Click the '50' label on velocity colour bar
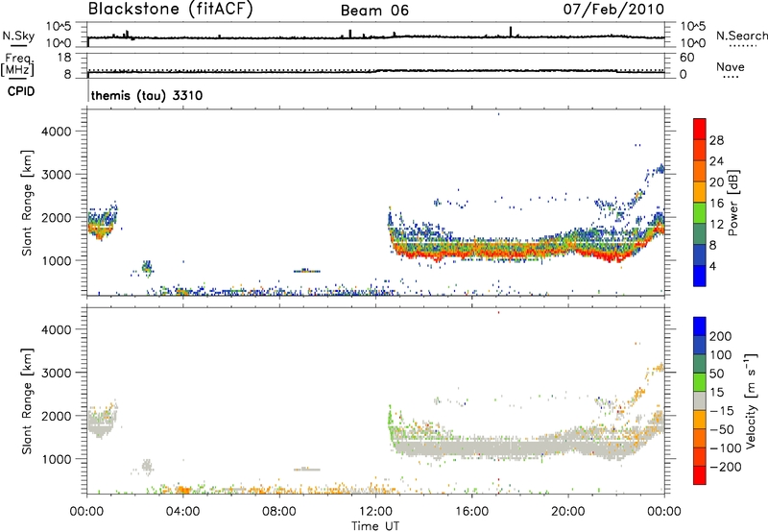This screenshot has width=768, height=532. tap(717, 374)
